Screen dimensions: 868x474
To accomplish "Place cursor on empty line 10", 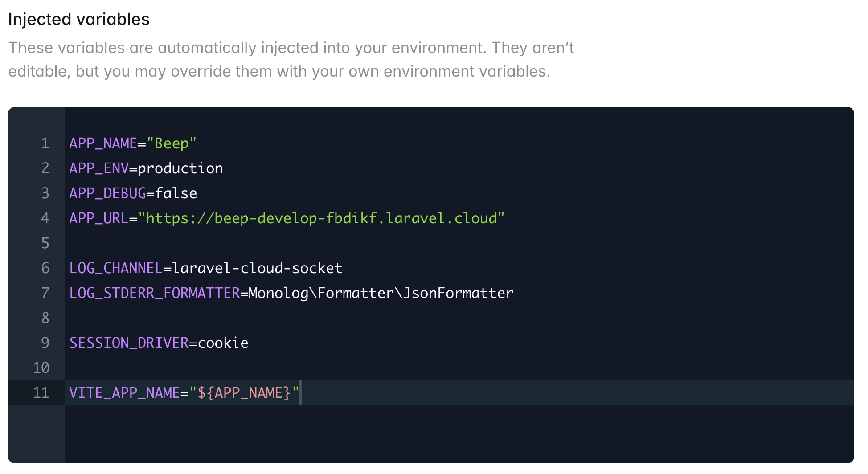I will [x=459, y=368].
